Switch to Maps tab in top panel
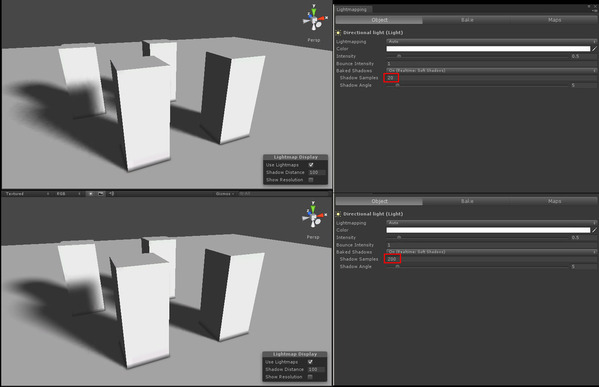This screenshot has width=599, height=387. click(x=554, y=20)
